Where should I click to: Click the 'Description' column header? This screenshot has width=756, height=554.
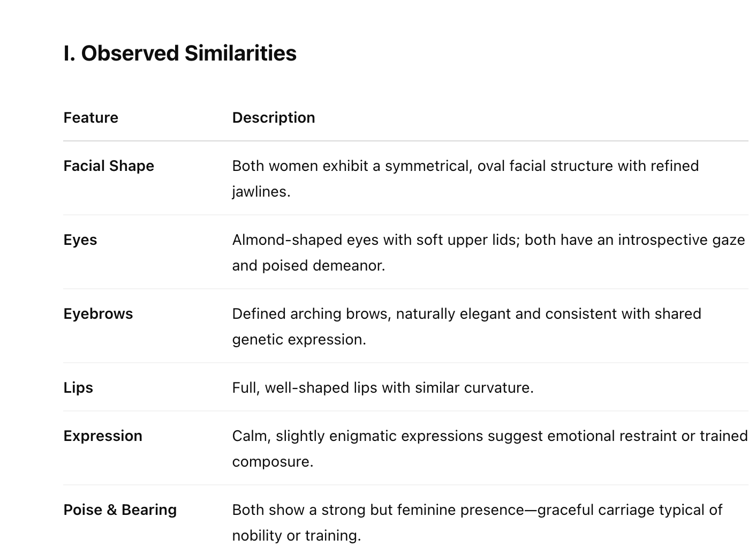coord(273,118)
